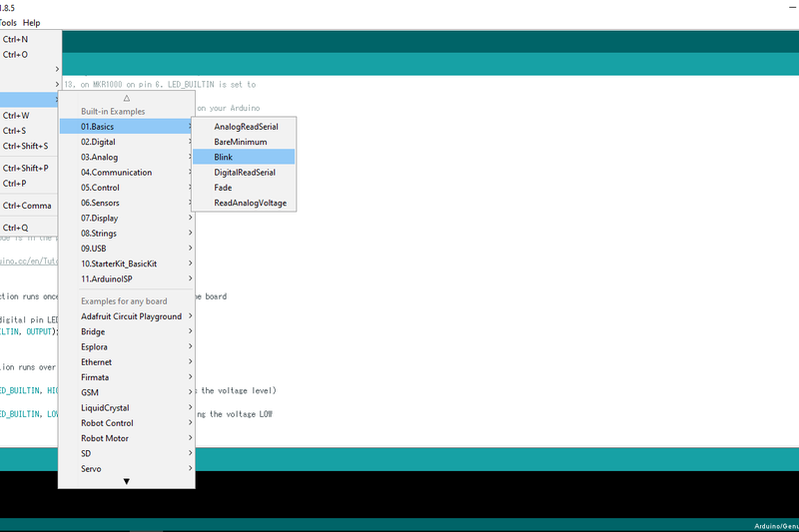Open the SD library examples

tap(127, 453)
